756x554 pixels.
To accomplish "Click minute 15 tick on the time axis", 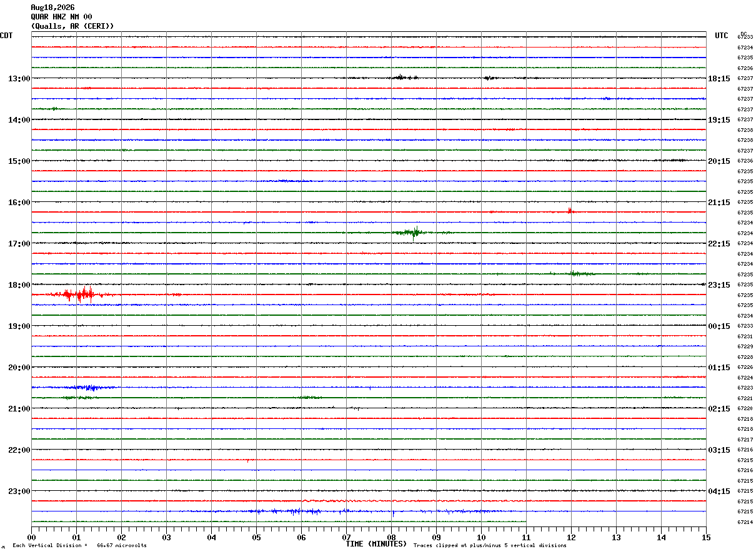I will [x=706, y=537].
